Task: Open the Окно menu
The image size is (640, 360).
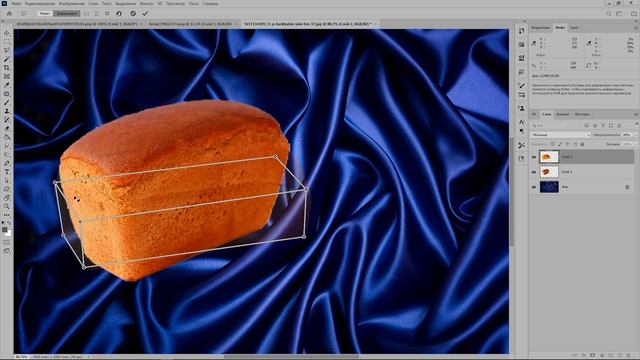Action: (x=194, y=3)
